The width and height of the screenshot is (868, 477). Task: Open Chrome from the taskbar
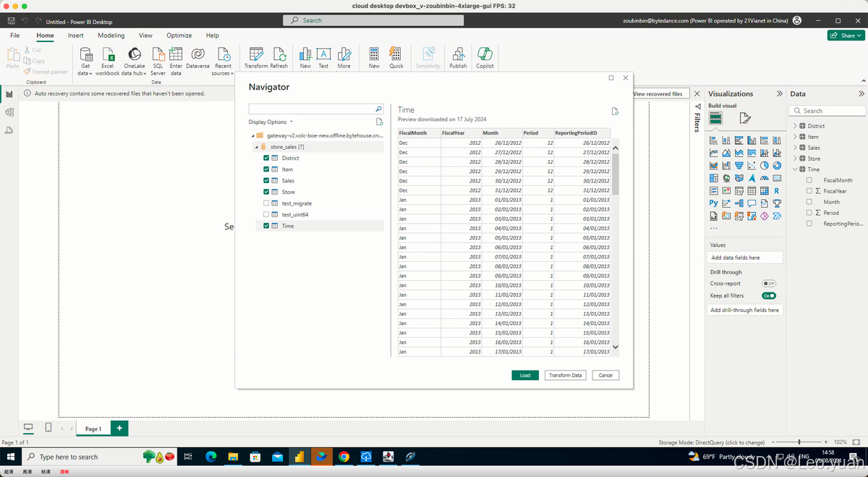344,457
